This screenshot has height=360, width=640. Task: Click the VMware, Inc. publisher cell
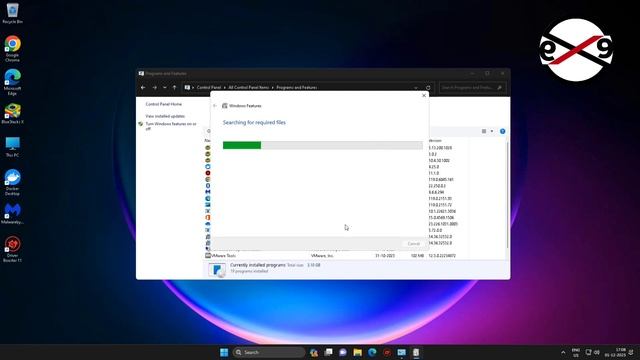322,256
